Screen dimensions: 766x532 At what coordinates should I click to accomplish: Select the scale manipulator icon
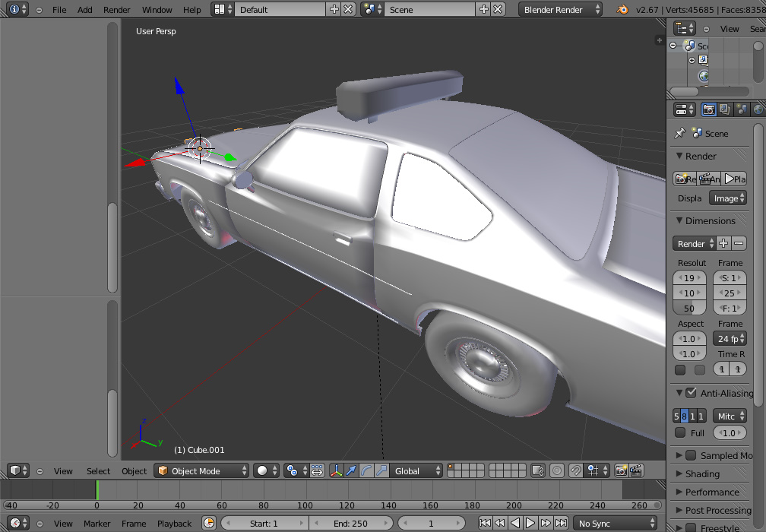coord(381,471)
